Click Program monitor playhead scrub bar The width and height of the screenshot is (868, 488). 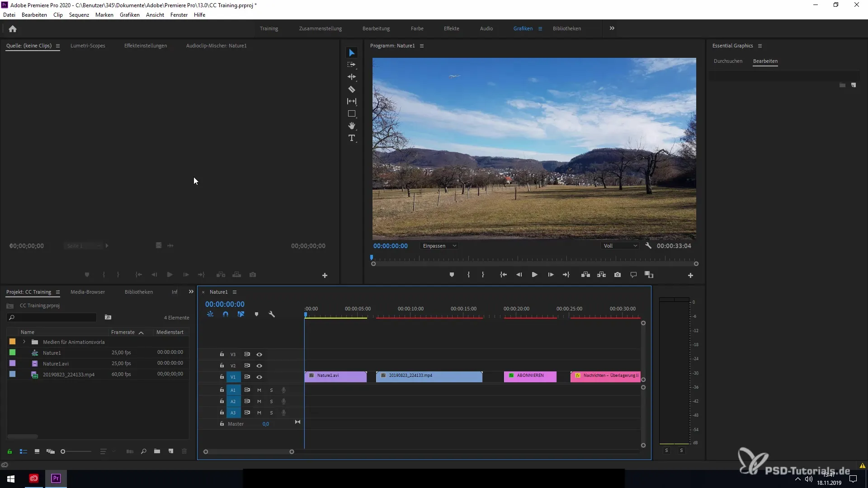point(534,259)
